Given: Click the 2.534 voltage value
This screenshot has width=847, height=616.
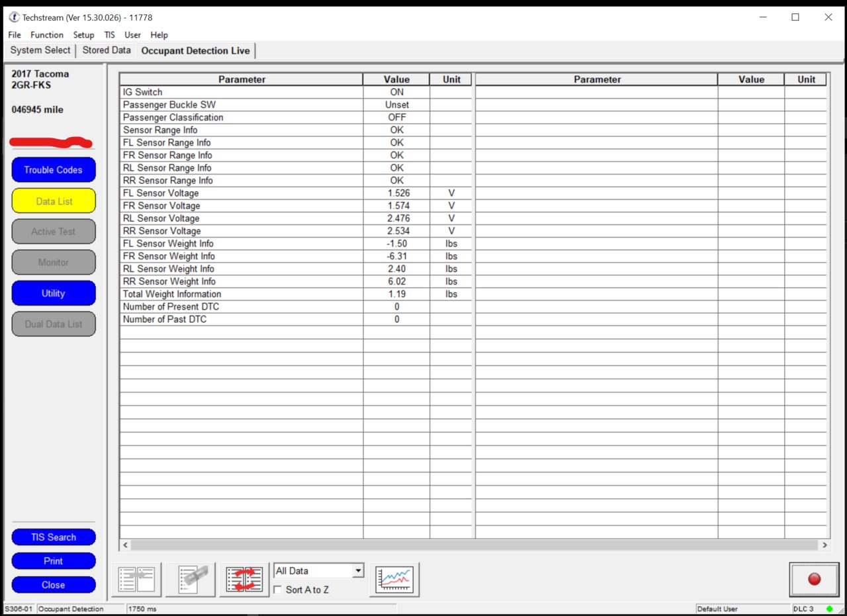Looking at the screenshot, I should click(398, 231).
